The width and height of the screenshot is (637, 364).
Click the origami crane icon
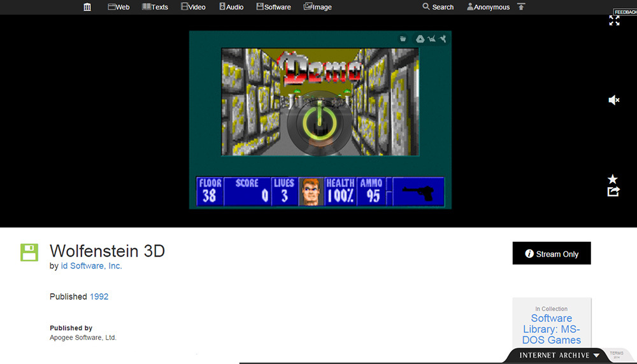[x=431, y=39]
